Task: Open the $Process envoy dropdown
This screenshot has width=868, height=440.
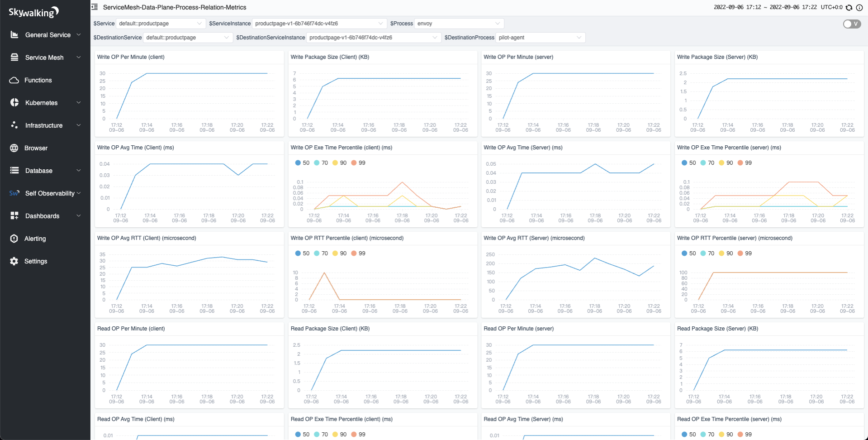Action: click(x=459, y=24)
